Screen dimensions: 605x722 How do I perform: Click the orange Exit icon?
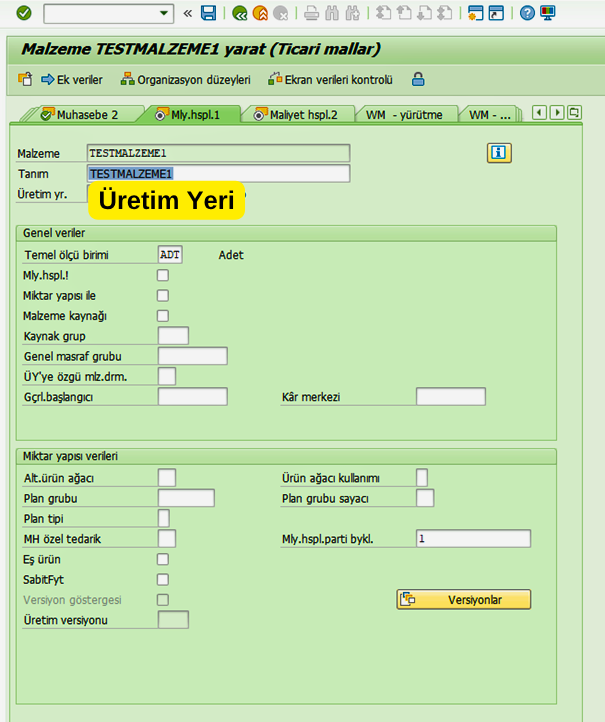pos(260,13)
